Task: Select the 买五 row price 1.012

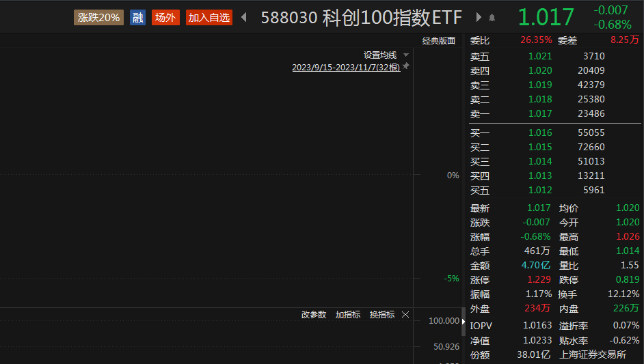Action: [540, 191]
